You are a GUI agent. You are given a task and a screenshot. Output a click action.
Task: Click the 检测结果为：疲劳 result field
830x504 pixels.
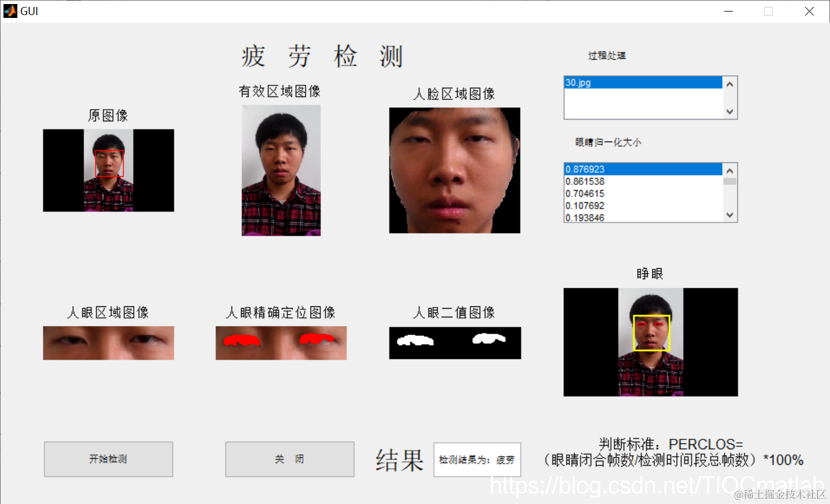pos(476,459)
